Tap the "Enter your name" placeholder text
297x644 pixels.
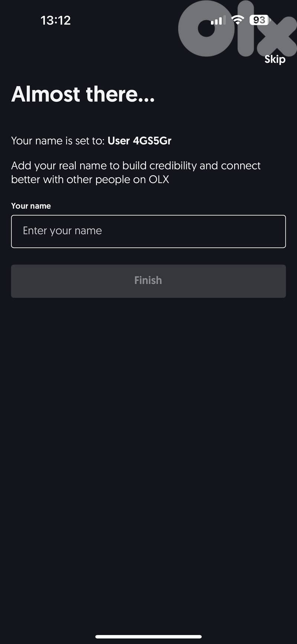tap(62, 231)
